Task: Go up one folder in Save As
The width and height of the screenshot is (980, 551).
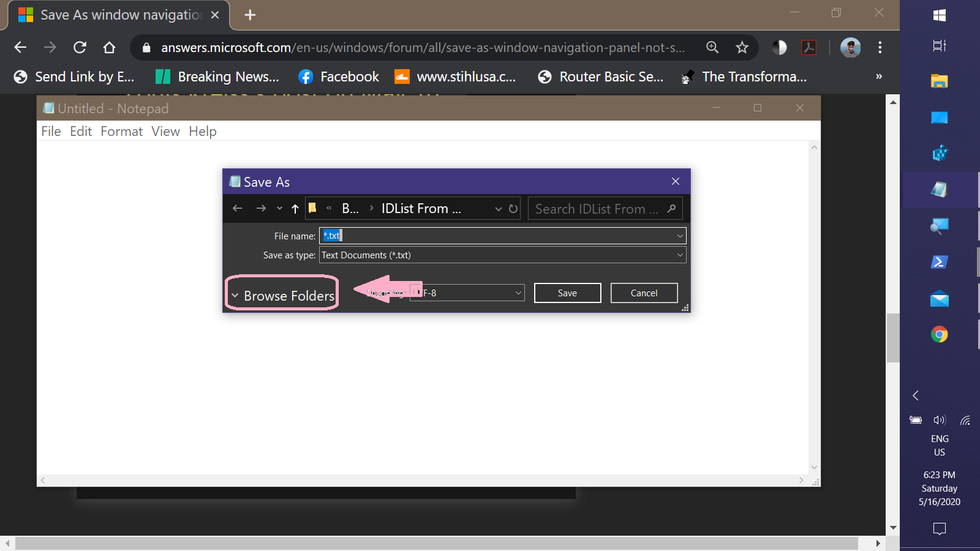Action: (295, 209)
